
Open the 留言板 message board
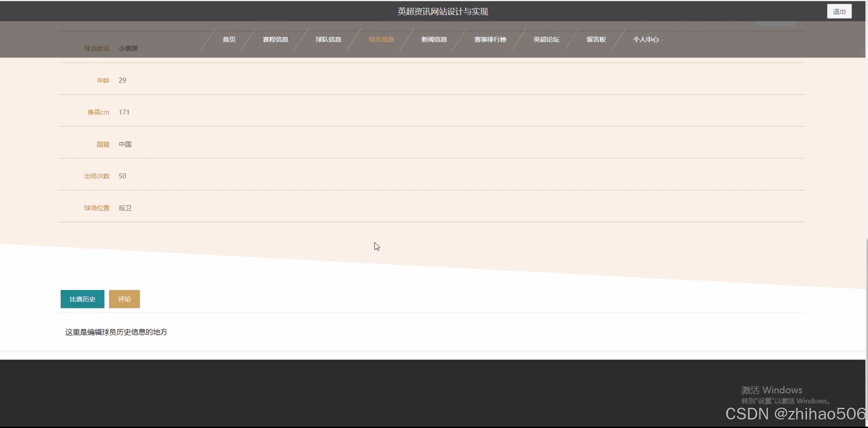click(596, 40)
